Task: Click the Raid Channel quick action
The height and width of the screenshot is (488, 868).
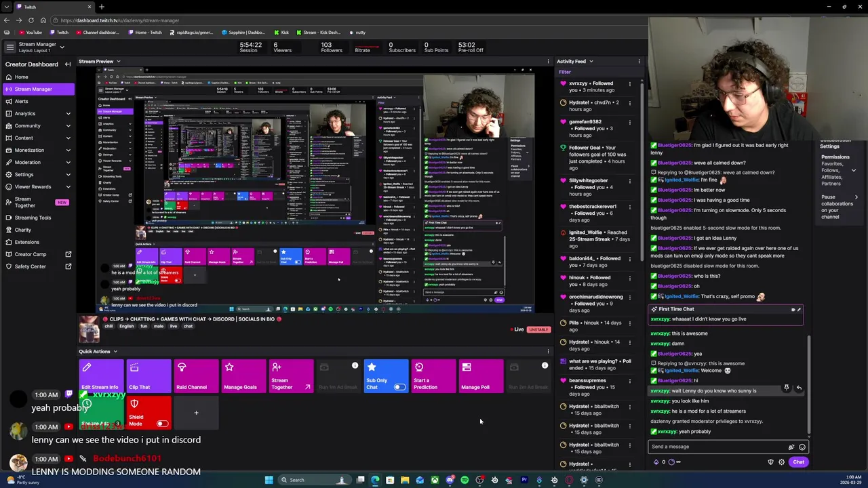Action: pyautogui.click(x=196, y=376)
